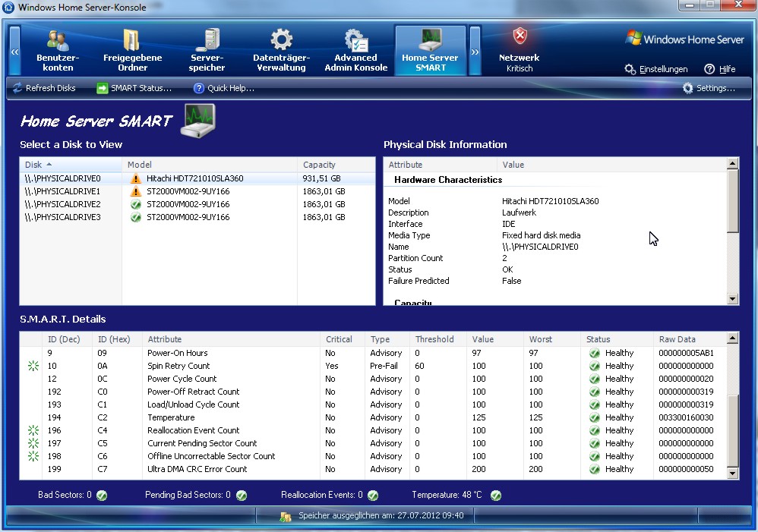Sort the disk list by the Disk column
Screen dimensions: 758x532
(x=71, y=165)
